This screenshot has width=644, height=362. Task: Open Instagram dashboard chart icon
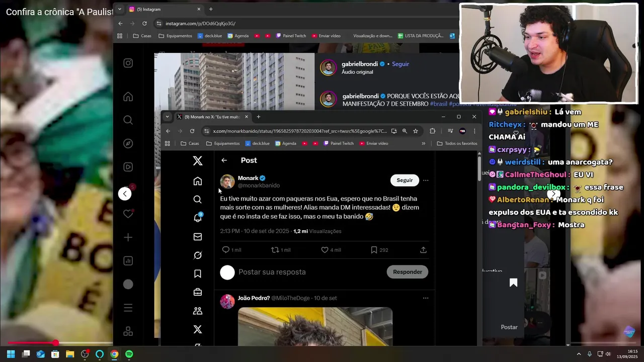point(128,260)
